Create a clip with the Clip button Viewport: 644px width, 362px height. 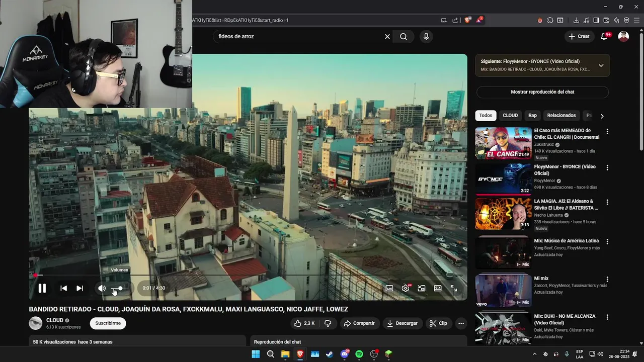point(438,323)
